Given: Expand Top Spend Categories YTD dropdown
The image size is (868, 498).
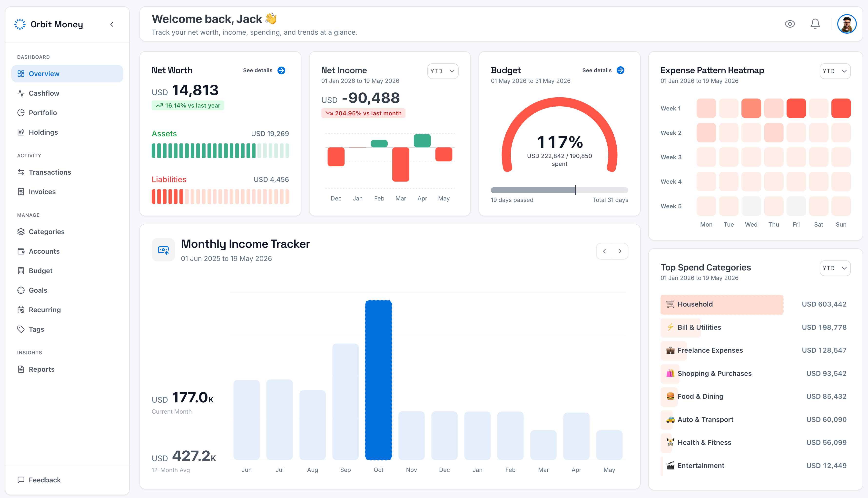Looking at the screenshot, I should coord(835,268).
